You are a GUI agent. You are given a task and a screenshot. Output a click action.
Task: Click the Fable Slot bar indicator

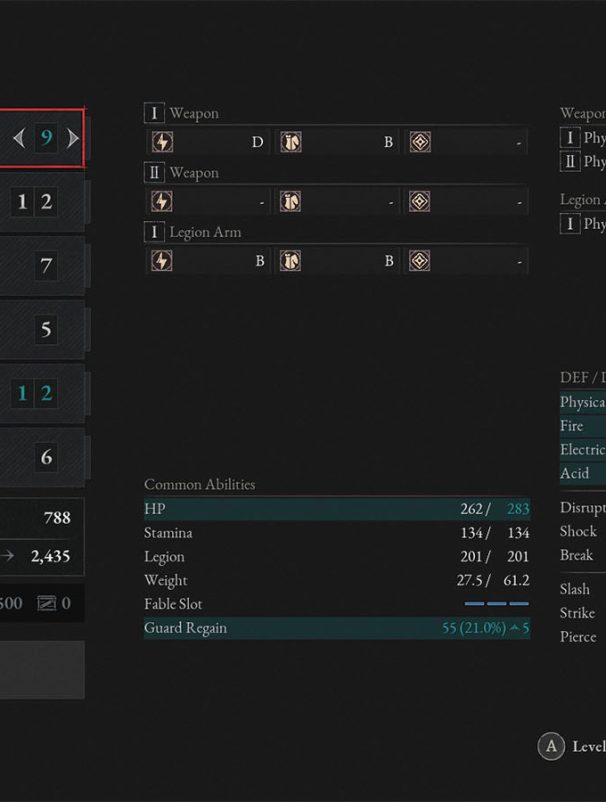(x=497, y=604)
